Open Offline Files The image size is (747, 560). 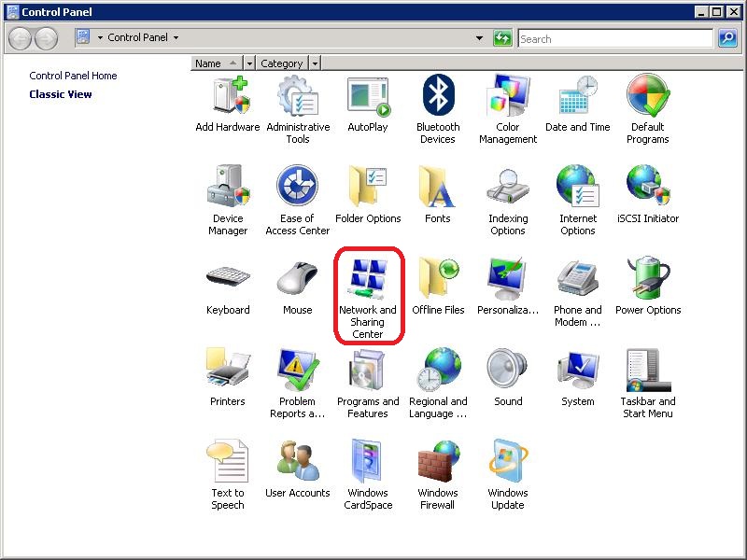(x=438, y=287)
